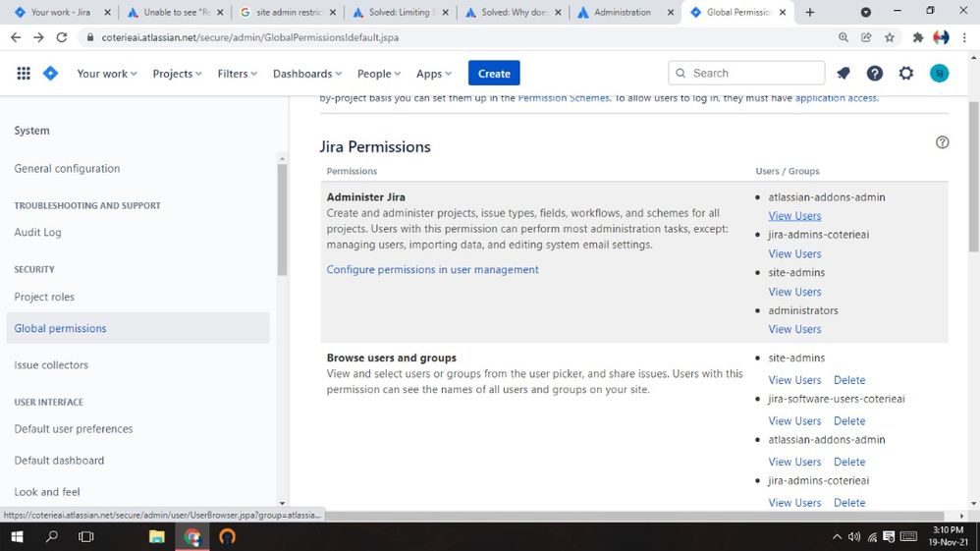Delete site-admins from Browse users and groups
Viewport: 980px width, 551px height.
point(849,380)
